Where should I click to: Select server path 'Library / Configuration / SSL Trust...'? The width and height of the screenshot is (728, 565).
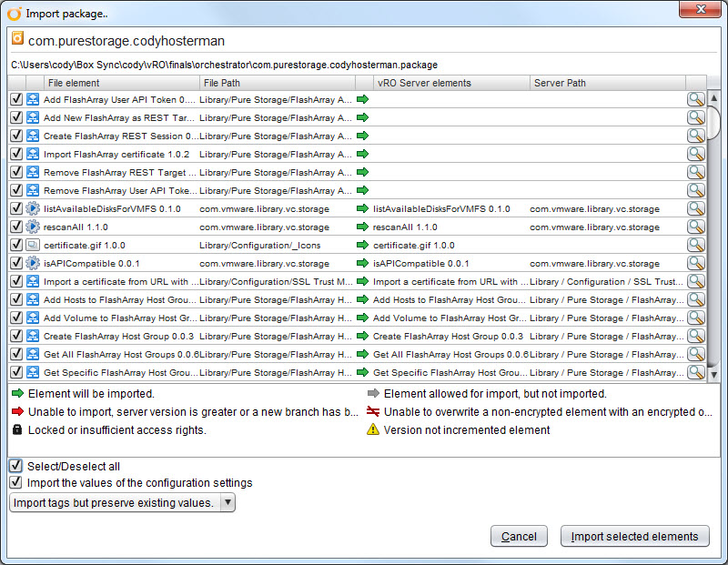tap(606, 282)
